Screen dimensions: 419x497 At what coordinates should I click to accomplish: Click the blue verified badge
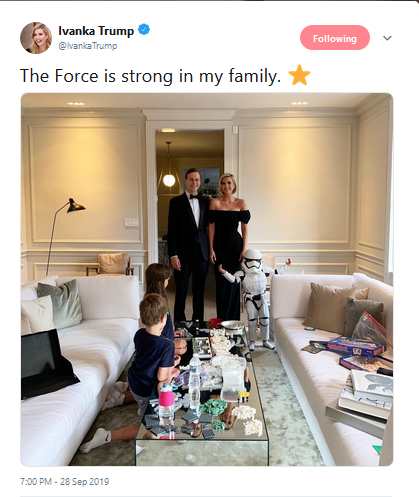(x=144, y=30)
